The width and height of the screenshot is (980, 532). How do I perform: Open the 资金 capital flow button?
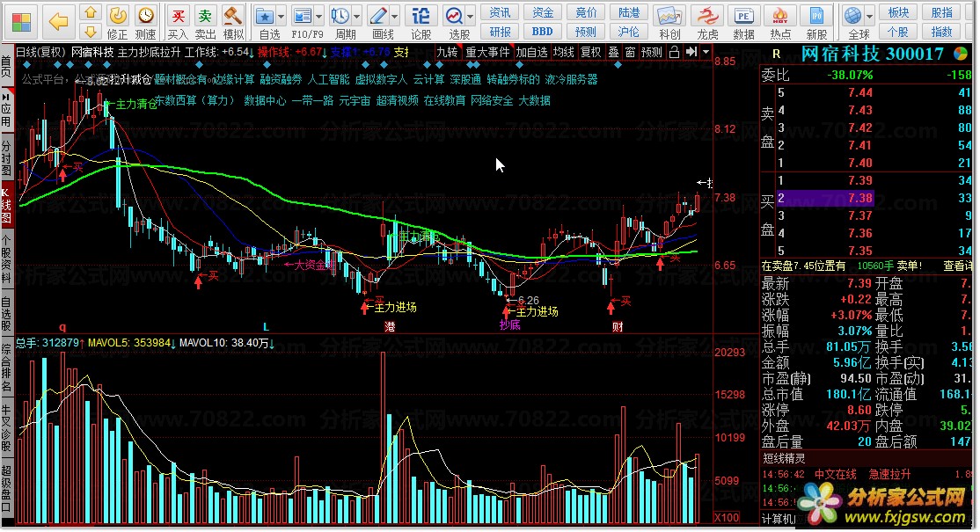(543, 12)
